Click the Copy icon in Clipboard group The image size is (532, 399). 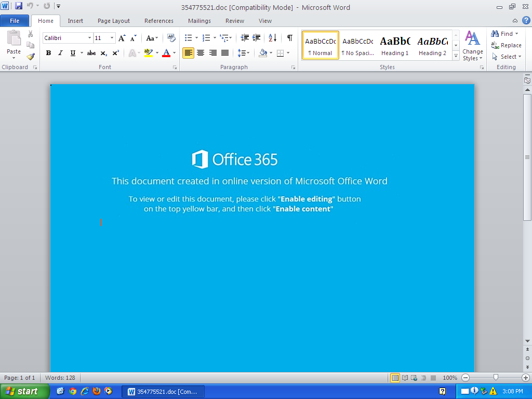click(31, 45)
